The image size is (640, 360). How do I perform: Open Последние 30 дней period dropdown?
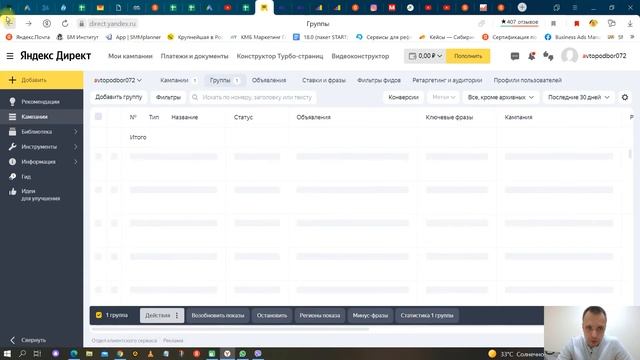pos(578,97)
